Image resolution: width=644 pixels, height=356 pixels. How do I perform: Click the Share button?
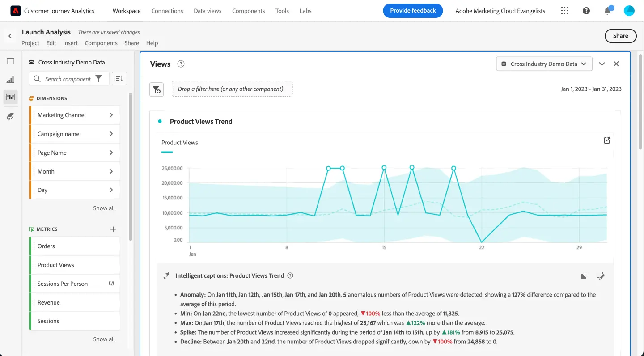(x=620, y=36)
